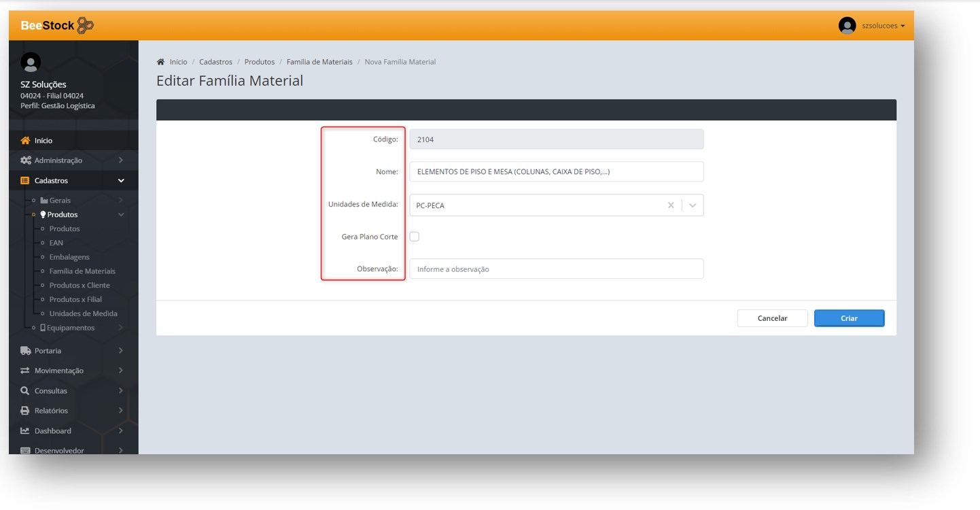980x510 pixels.
Task: Click the Produtos breadcrumb link
Action: [259, 62]
